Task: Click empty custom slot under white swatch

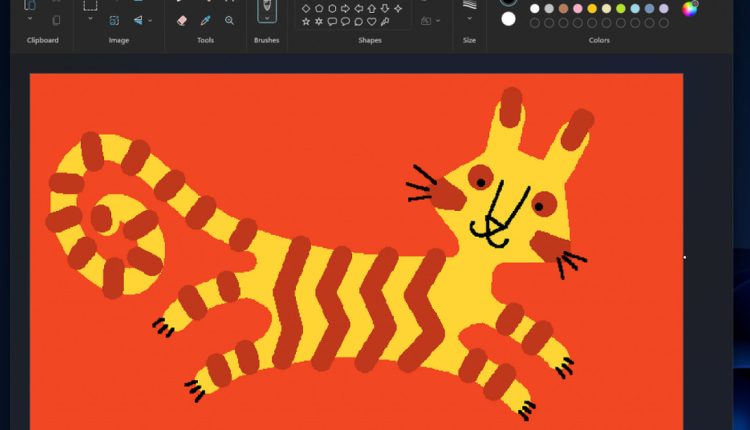Action: 535,23
